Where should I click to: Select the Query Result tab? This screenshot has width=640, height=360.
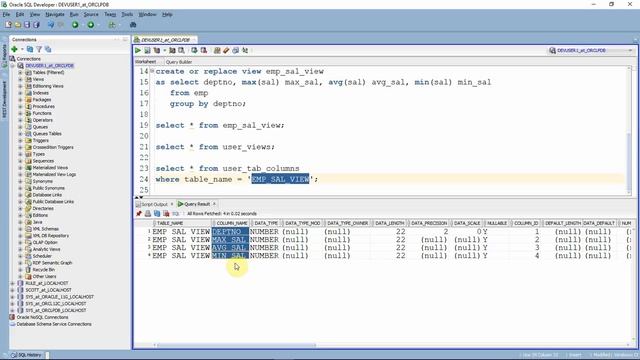pos(196,204)
